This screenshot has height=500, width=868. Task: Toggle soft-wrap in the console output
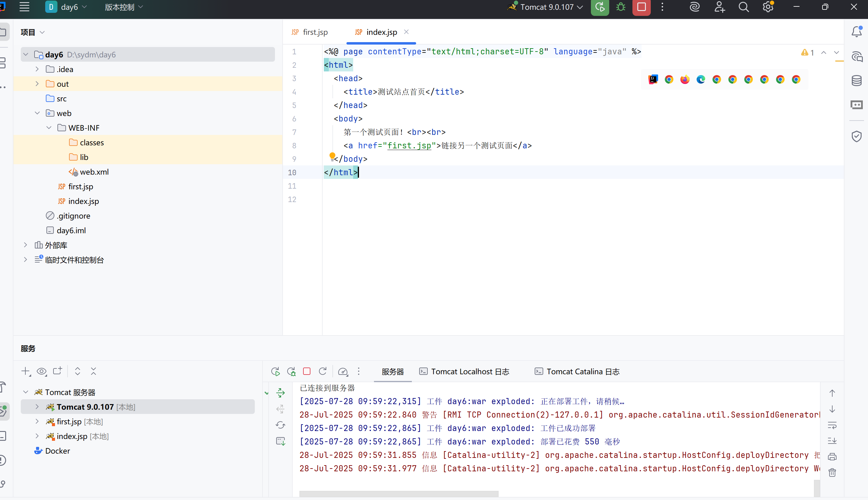pos(832,426)
